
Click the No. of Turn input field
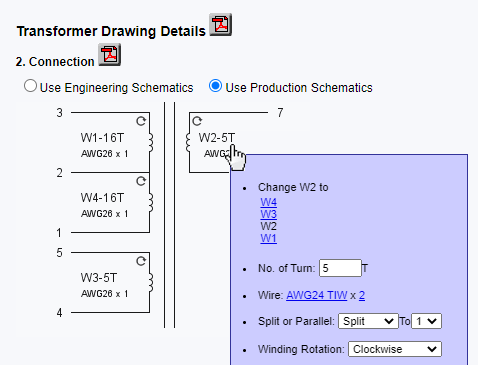(x=340, y=268)
